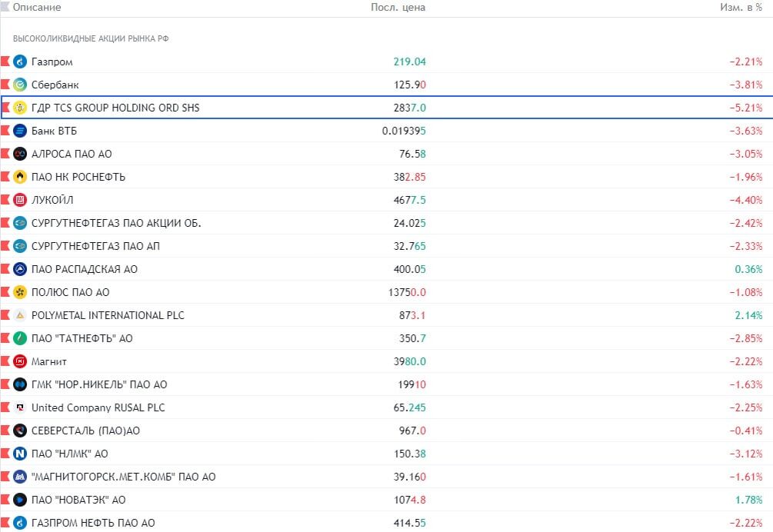Select the Газпром ticker name

52,62
